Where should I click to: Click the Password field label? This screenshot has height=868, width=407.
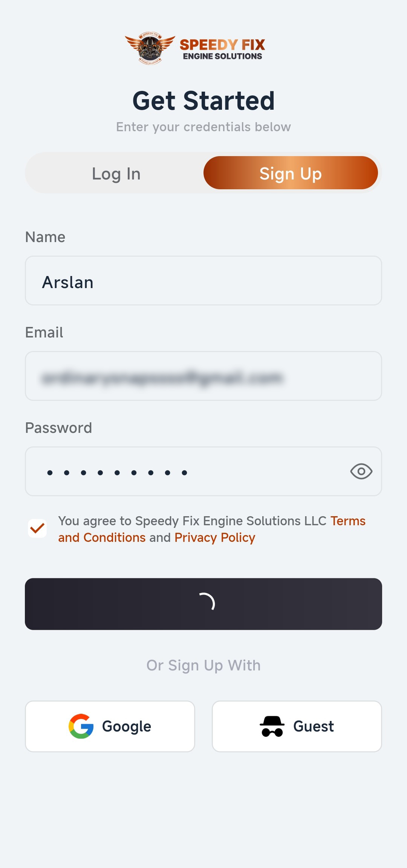58,428
